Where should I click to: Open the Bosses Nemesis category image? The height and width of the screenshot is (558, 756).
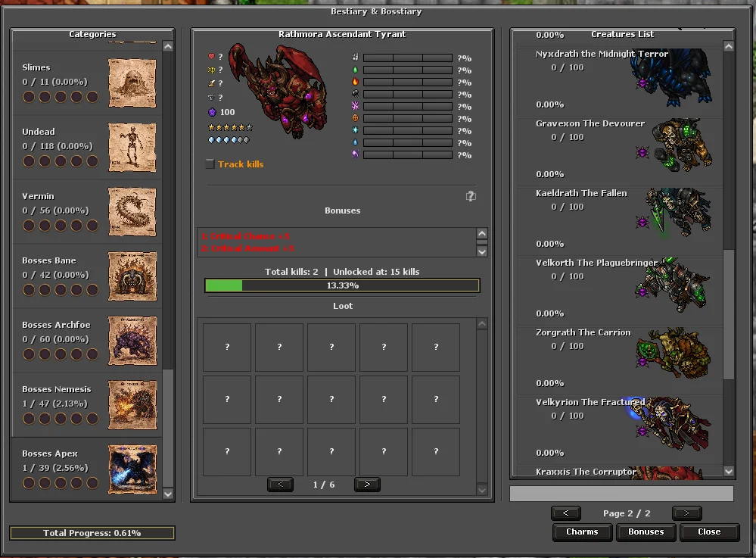132,404
